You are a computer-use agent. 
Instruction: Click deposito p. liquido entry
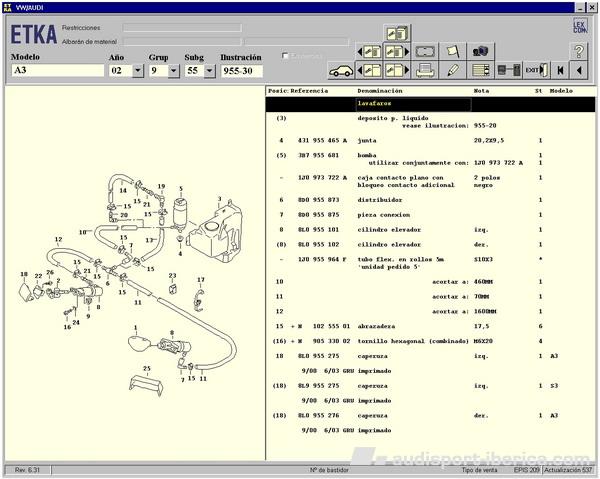(393, 118)
